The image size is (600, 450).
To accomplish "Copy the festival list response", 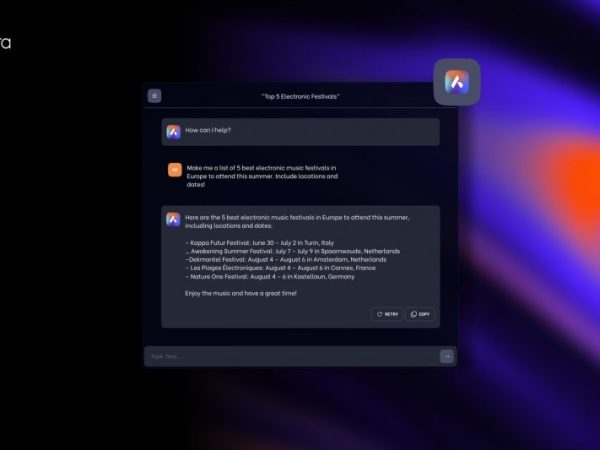I will pos(420,314).
